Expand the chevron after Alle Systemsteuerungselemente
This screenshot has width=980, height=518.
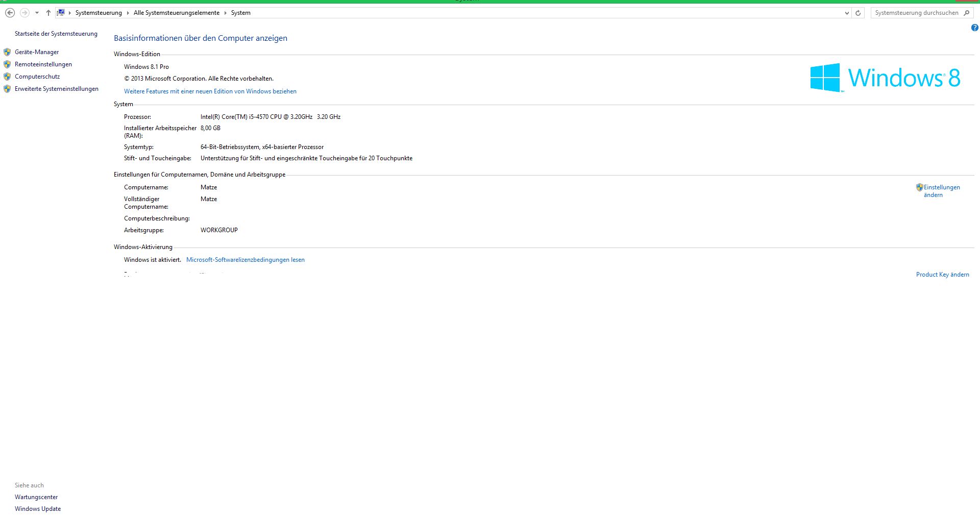226,13
